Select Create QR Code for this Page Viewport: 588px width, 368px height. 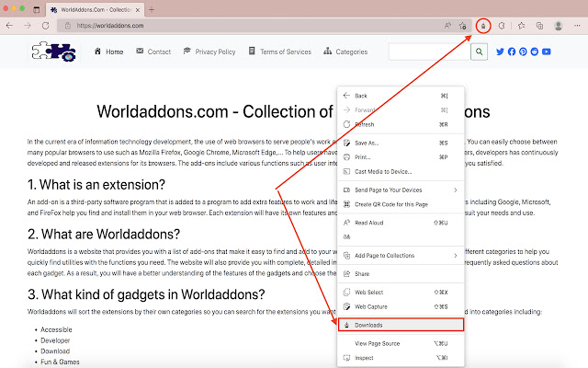pos(401,204)
